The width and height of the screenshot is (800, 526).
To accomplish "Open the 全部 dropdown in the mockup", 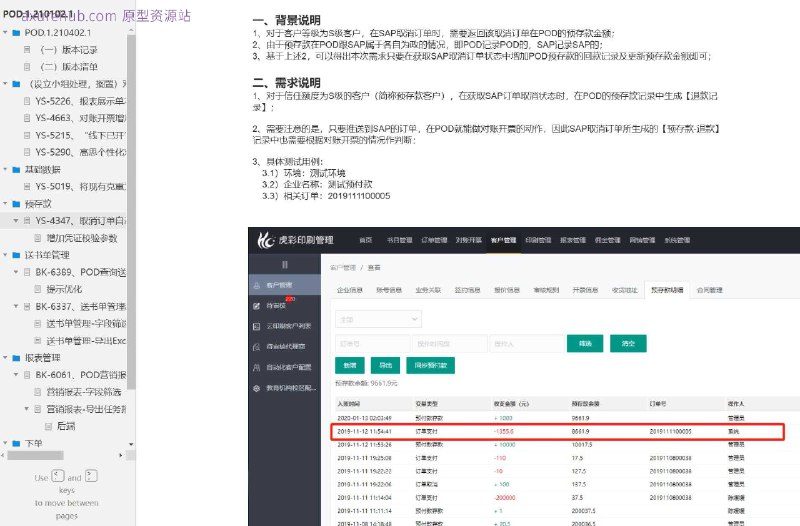I will pos(379,319).
